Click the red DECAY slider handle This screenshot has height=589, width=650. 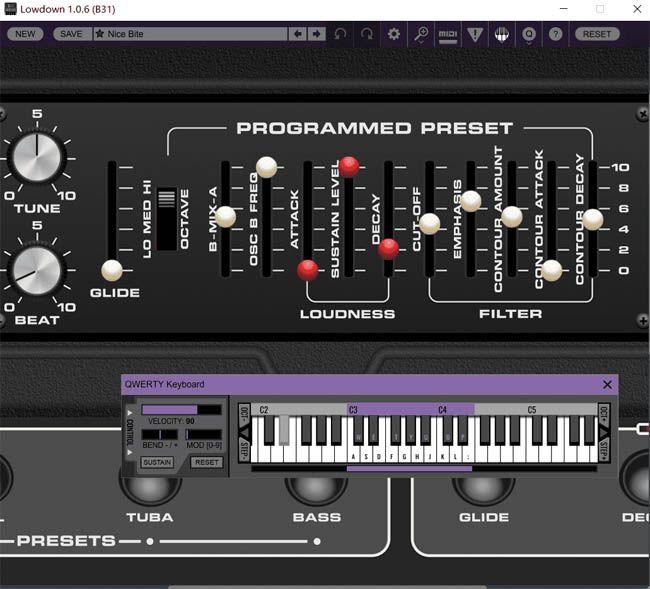(388, 249)
